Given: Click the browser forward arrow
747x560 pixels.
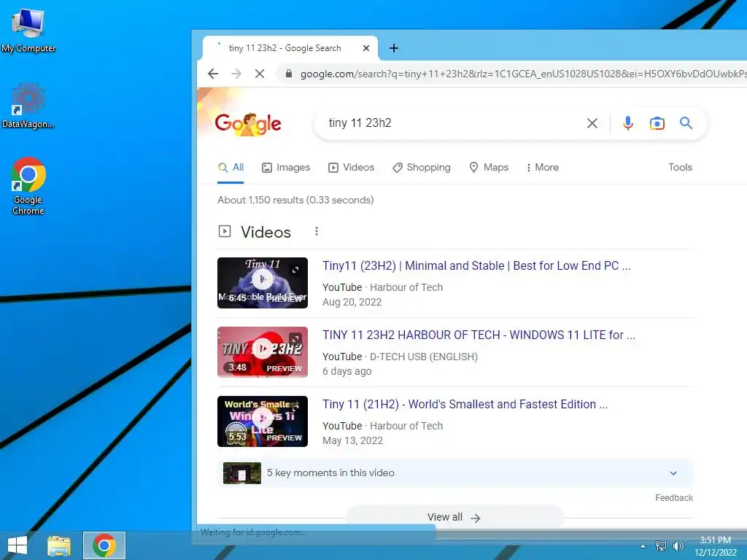Looking at the screenshot, I should pyautogui.click(x=236, y=74).
